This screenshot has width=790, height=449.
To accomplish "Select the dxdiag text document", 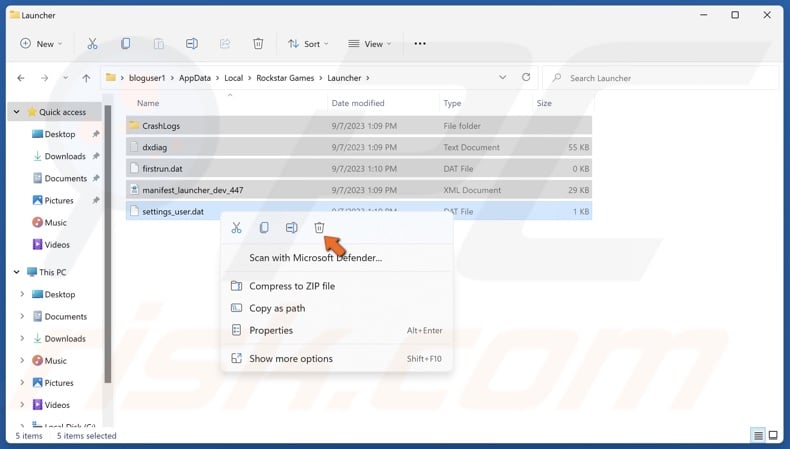I will tap(359, 147).
